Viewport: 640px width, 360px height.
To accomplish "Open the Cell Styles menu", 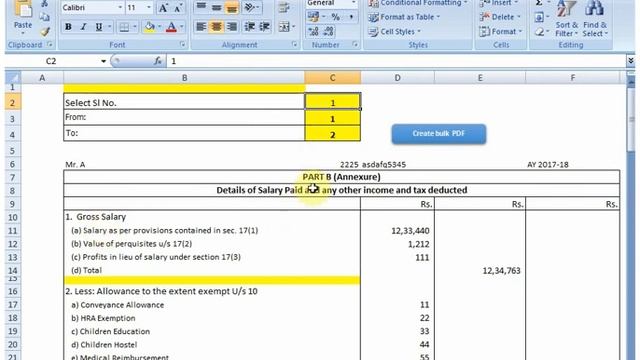I will pyautogui.click(x=395, y=31).
